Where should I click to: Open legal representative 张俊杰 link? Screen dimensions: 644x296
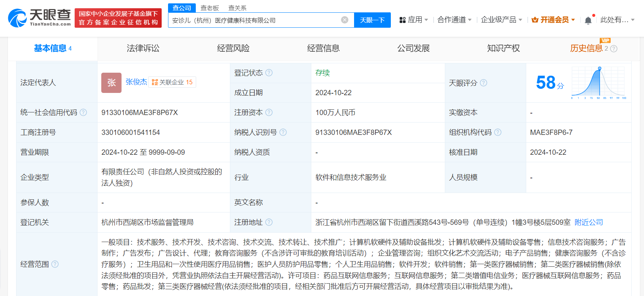[136, 82]
